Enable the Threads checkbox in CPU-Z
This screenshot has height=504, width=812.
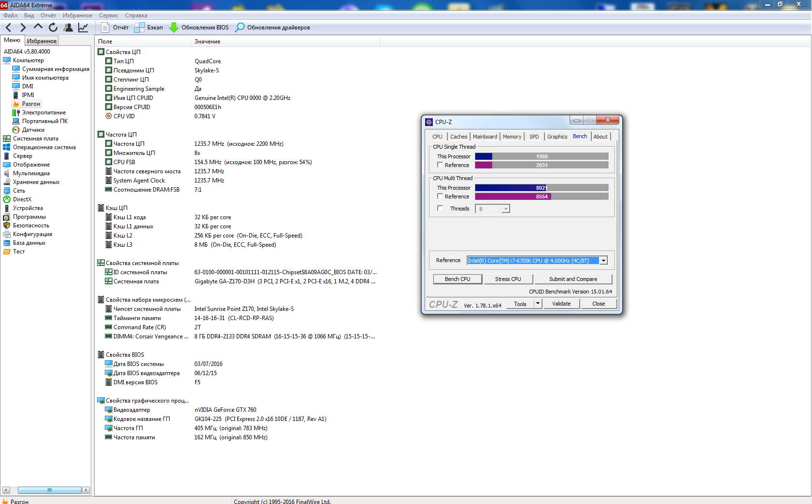(x=440, y=209)
